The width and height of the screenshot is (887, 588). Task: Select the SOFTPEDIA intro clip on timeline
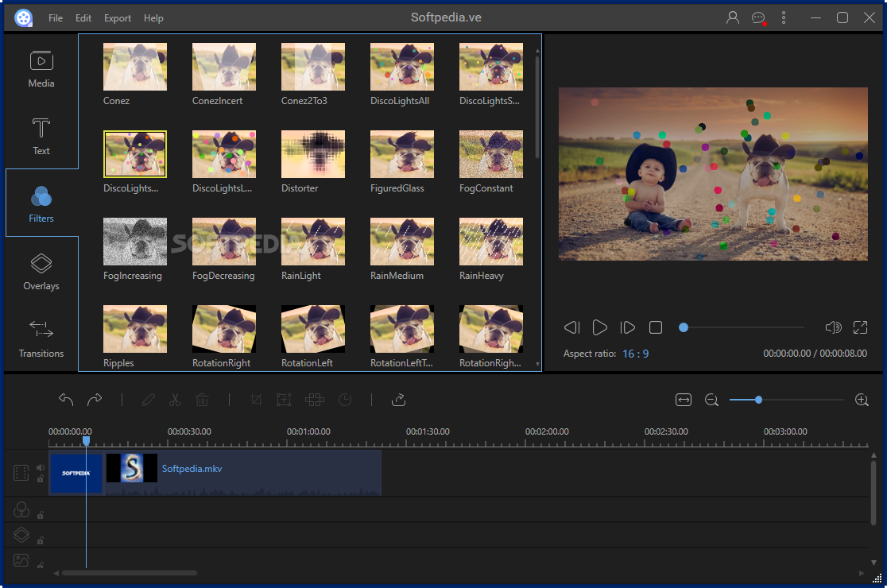[76, 474]
